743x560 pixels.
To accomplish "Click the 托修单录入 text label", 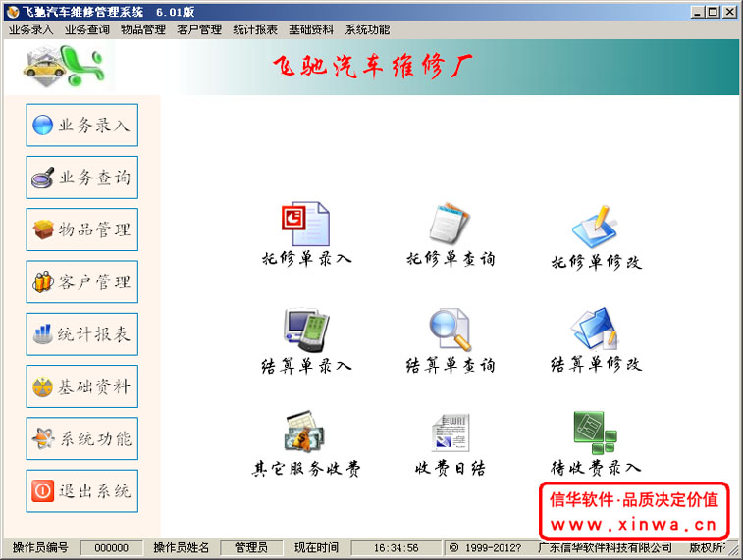I will [306, 259].
